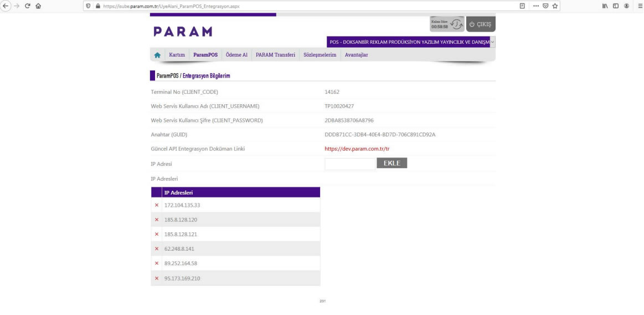Open the browser hamburger menu
This screenshot has height=315, width=644.
click(x=640, y=6)
